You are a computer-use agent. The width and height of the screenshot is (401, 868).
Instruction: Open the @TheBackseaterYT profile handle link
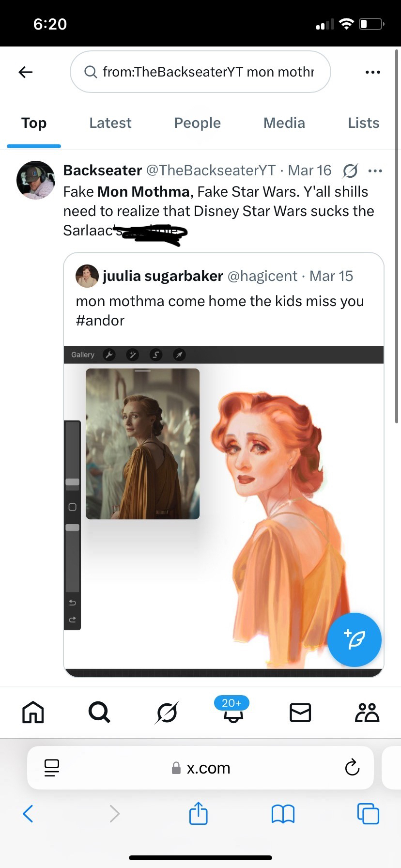pos(211,170)
